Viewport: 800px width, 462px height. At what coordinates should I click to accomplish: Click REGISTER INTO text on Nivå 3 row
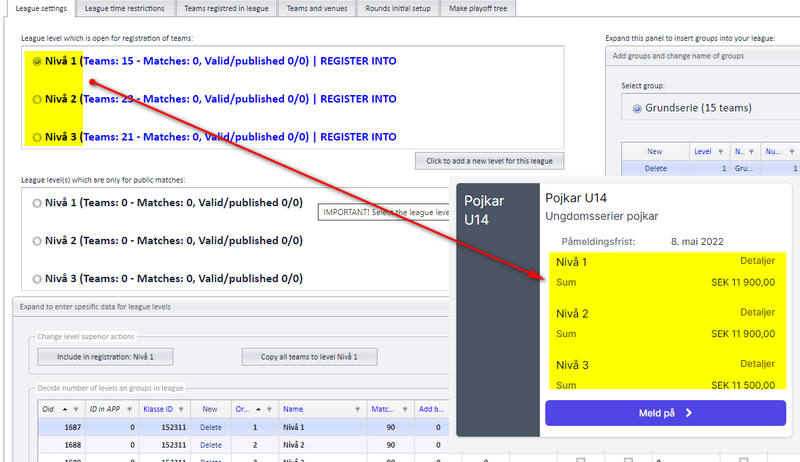(x=358, y=137)
